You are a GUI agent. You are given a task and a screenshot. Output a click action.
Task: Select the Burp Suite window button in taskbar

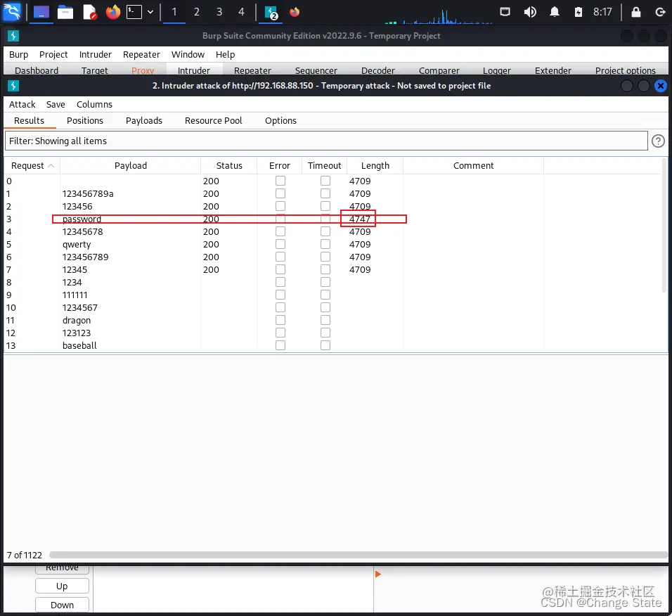(x=271, y=13)
